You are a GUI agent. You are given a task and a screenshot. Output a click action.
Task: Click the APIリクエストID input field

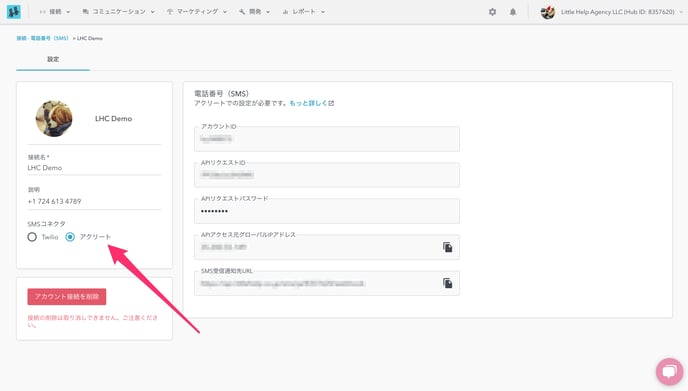pos(327,175)
